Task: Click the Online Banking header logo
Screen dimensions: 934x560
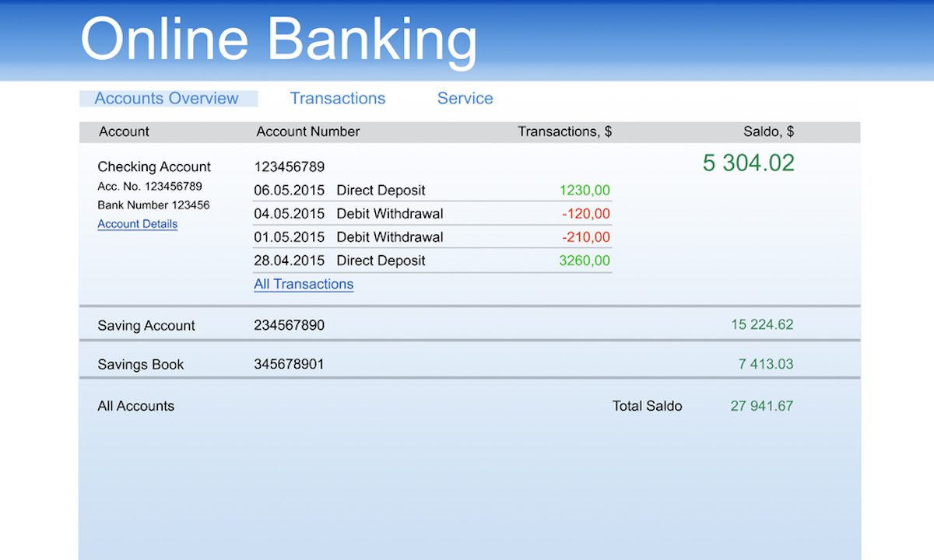Action: pos(278,38)
